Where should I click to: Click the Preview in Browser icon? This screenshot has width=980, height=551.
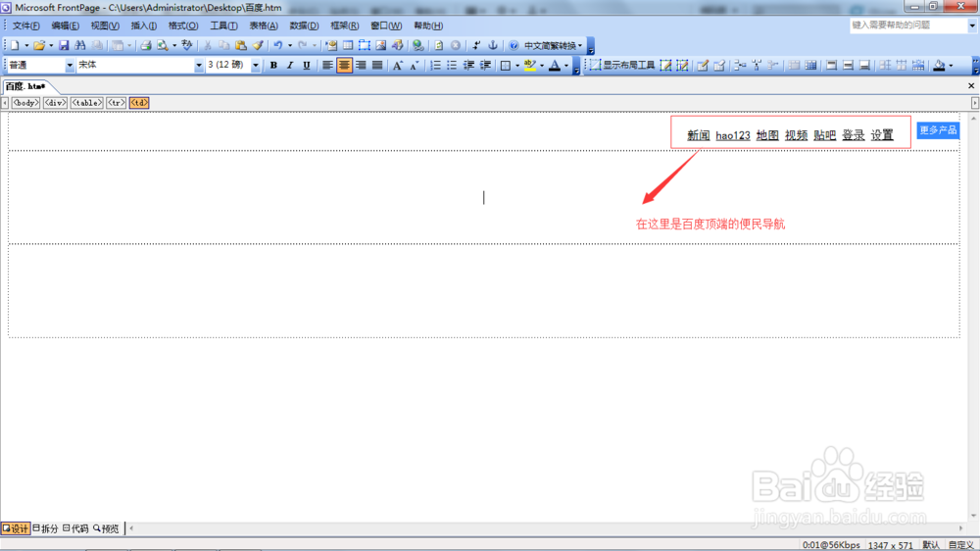click(x=163, y=46)
